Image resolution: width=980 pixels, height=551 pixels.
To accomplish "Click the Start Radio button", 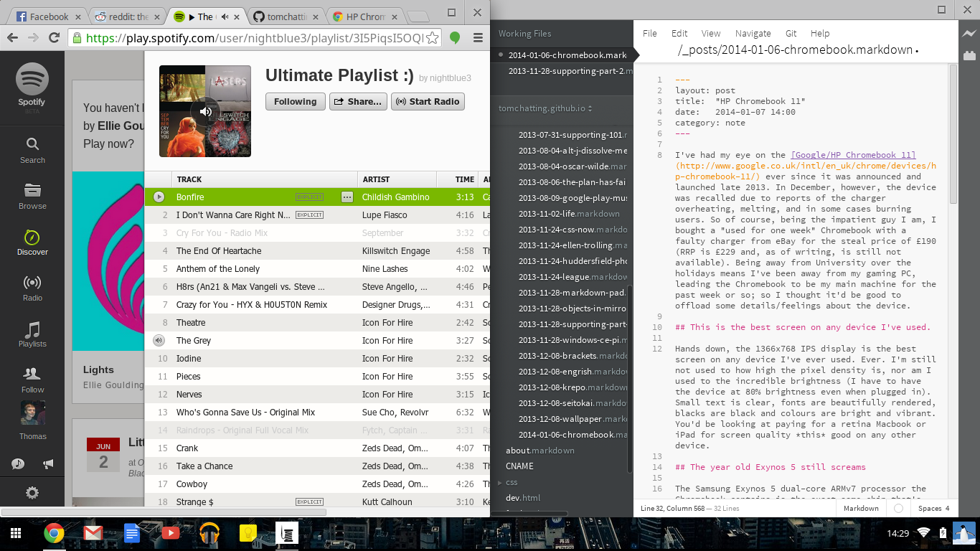I will click(x=428, y=102).
